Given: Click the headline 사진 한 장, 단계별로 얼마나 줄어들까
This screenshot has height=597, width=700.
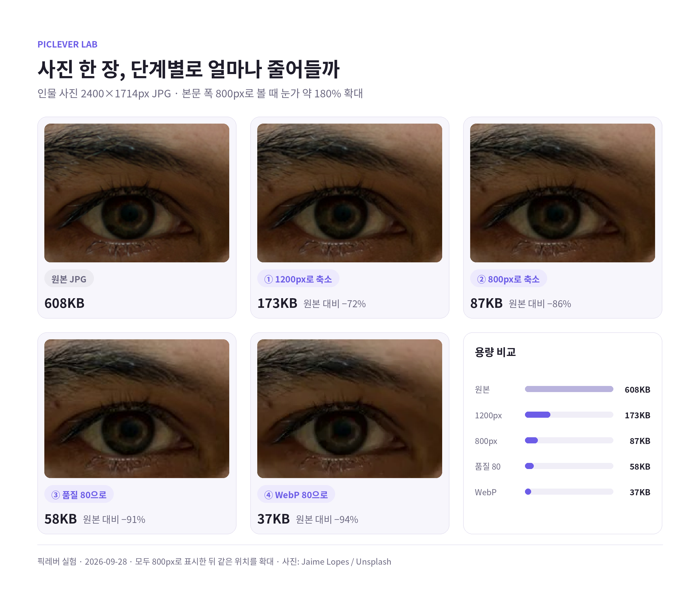Looking at the screenshot, I should pos(188,69).
